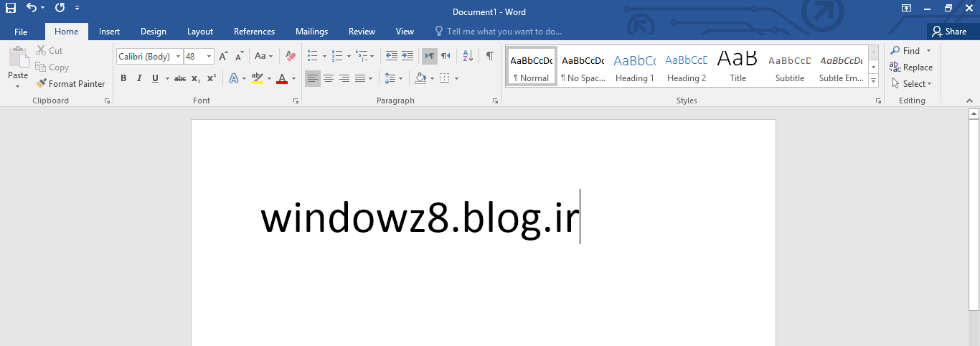
Task: Toggle right-to-left text direction
Action: [446, 56]
